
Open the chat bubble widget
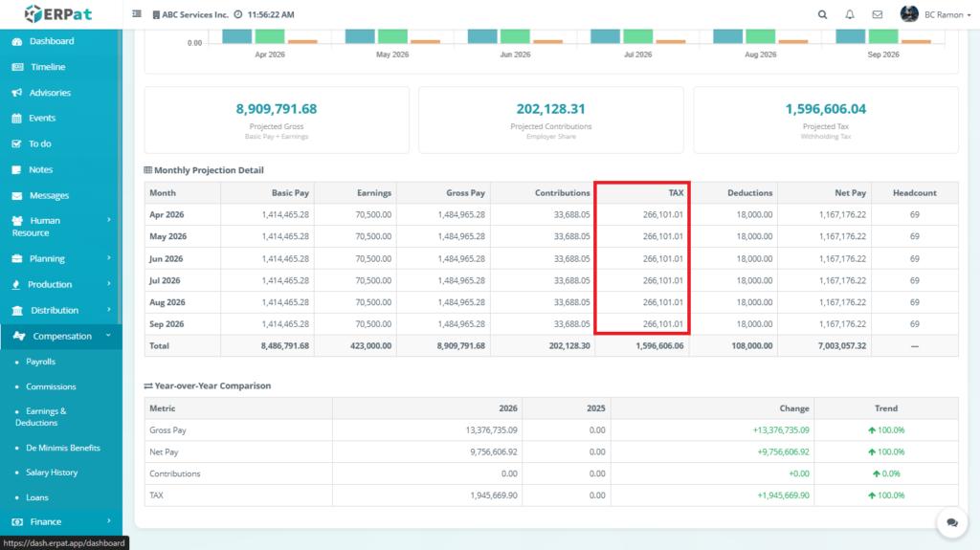pos(951,522)
